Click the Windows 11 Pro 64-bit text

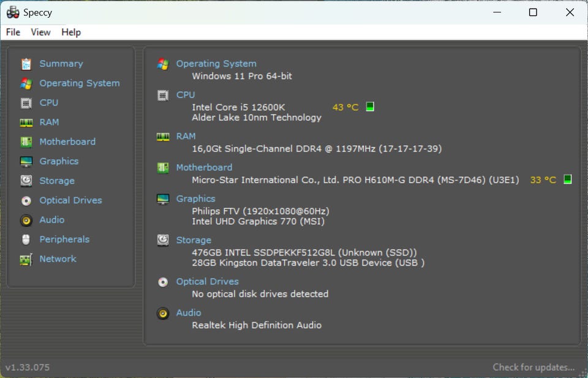click(242, 76)
